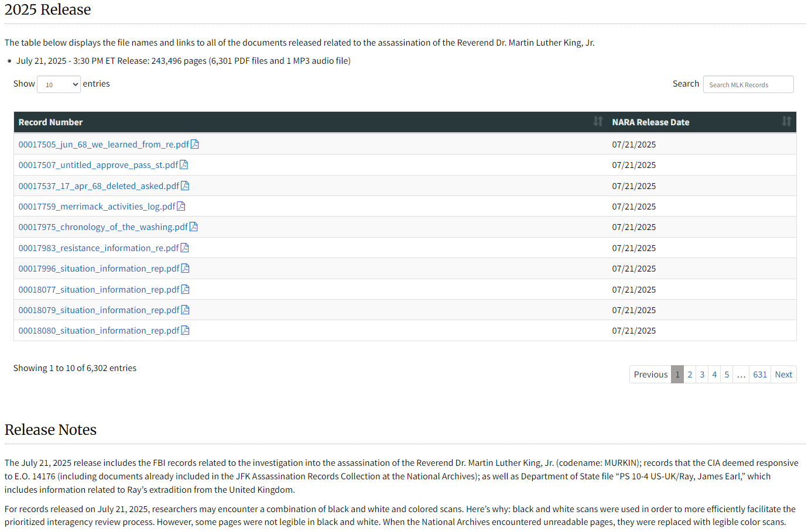808x532 pixels.
Task: Open 00017996_situation_information_rep.pdf link
Action: click(99, 268)
